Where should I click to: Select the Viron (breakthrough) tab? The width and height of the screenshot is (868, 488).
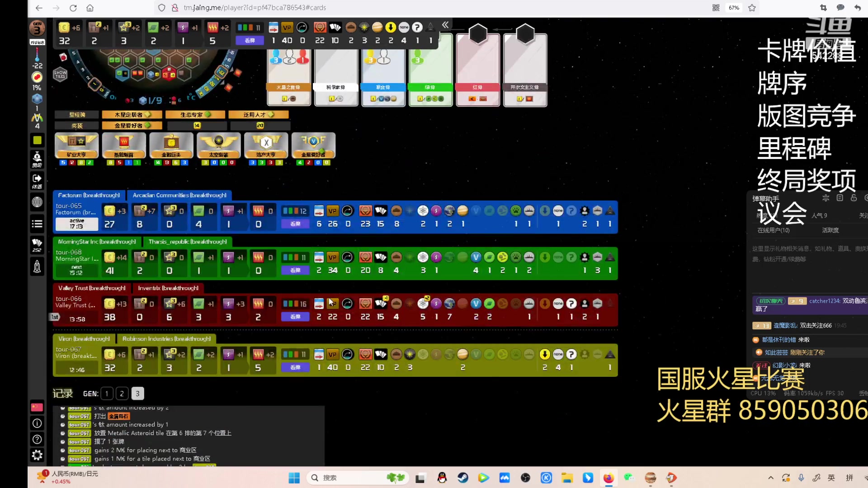pyautogui.click(x=84, y=338)
